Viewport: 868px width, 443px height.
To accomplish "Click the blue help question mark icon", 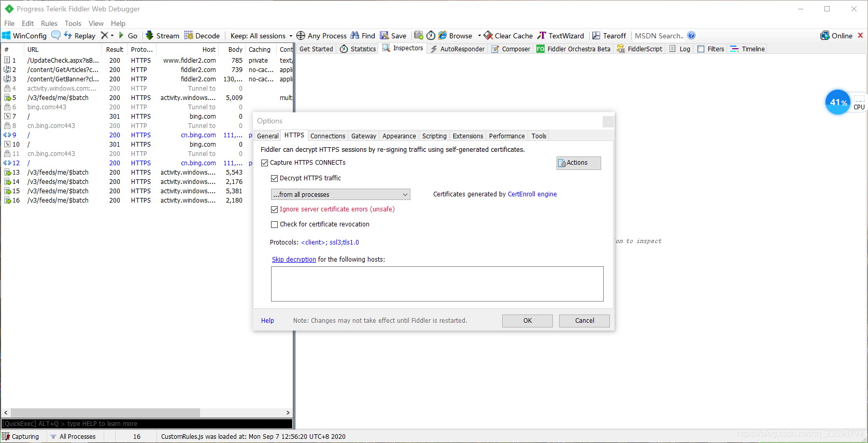I will click(x=691, y=35).
